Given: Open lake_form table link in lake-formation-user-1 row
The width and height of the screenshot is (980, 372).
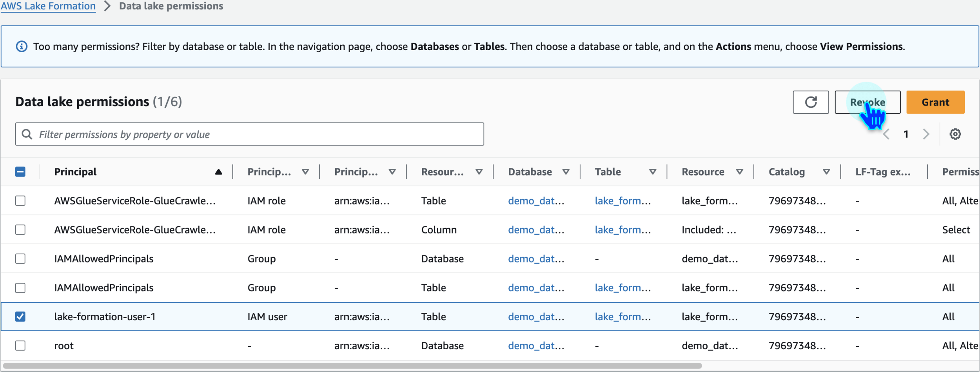Looking at the screenshot, I should click(622, 317).
